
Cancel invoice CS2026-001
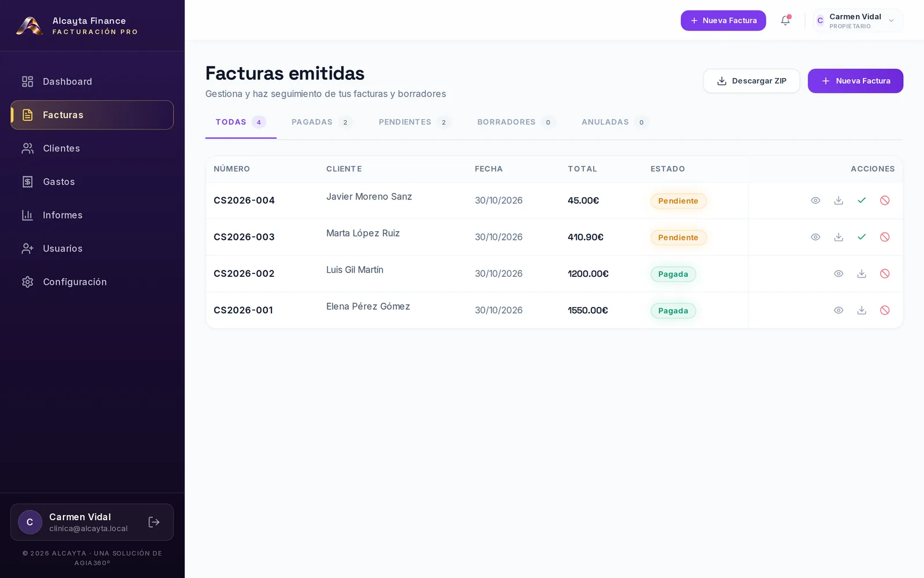point(885,310)
